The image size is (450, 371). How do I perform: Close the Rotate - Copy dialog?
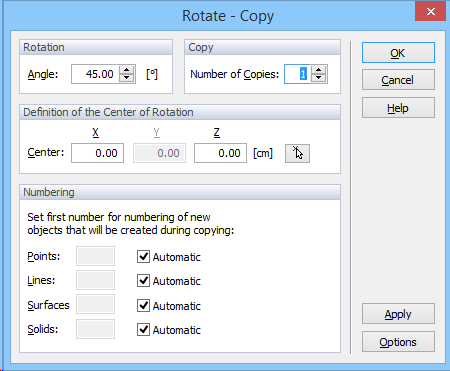tap(430, 12)
